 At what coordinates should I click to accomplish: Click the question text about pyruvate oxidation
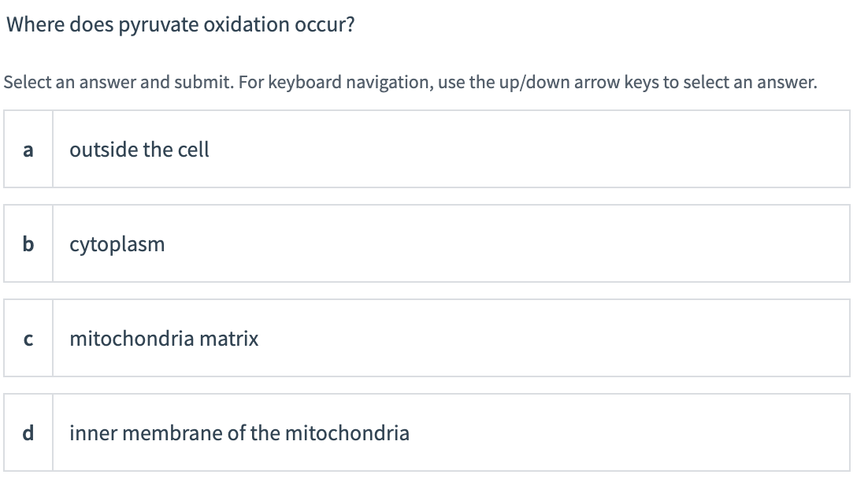179,24
